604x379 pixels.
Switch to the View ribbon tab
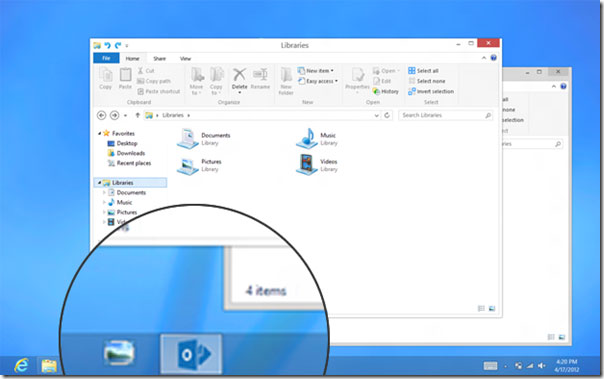(185, 59)
